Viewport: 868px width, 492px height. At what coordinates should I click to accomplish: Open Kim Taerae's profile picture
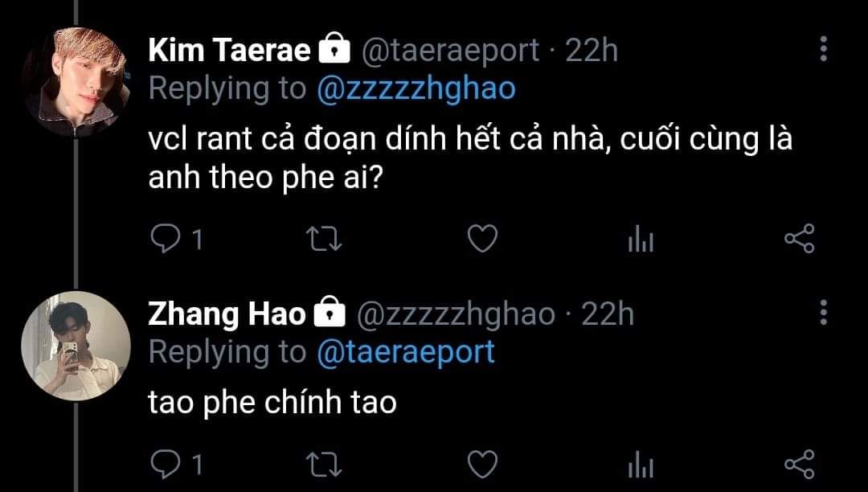point(76,82)
